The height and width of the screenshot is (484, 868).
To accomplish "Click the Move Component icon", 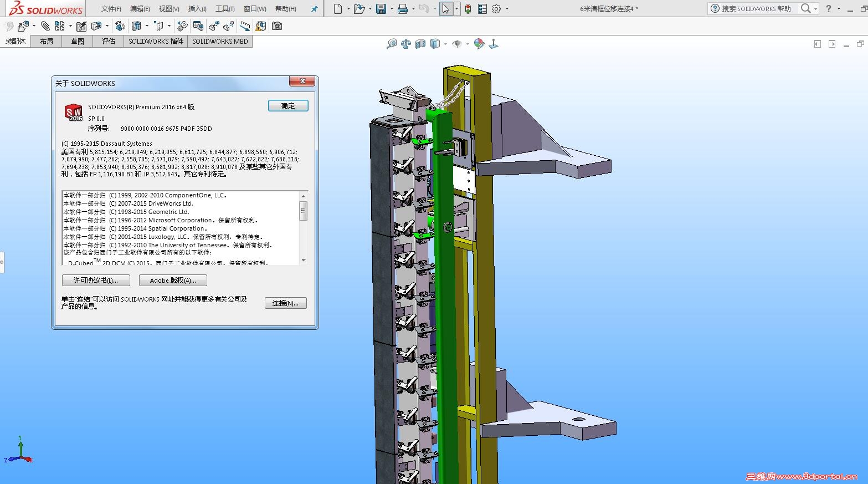I will click(x=96, y=26).
